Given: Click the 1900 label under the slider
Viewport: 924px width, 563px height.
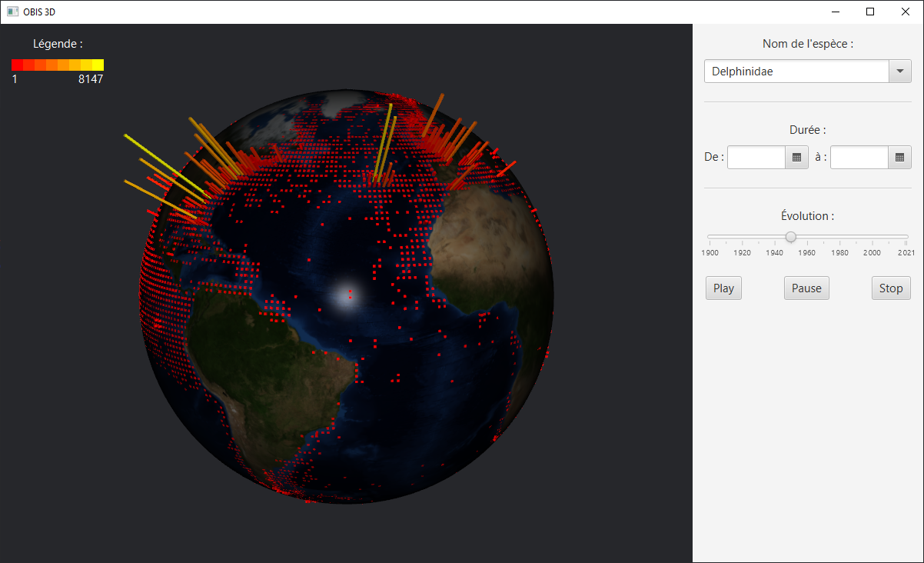Looking at the screenshot, I should click(710, 252).
